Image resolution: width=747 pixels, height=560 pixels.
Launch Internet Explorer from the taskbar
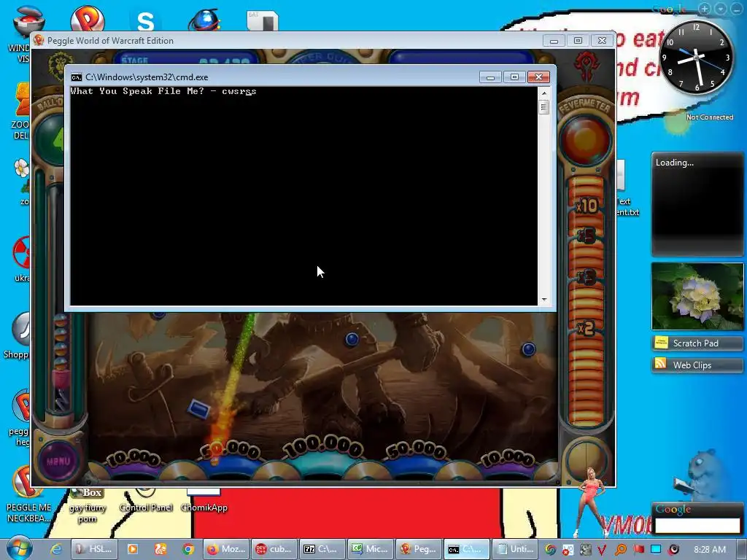coord(56,549)
